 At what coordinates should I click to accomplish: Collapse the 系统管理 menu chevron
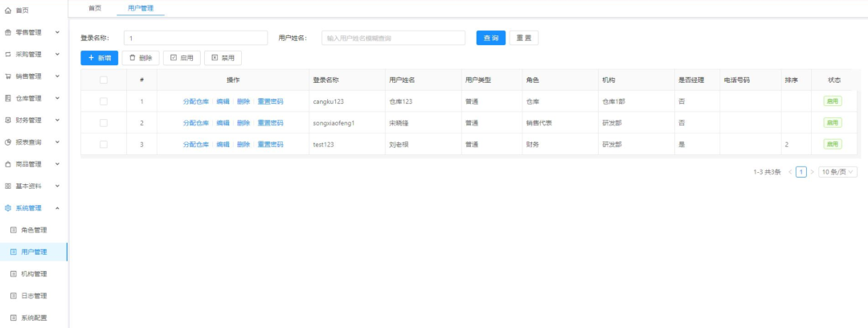57,208
